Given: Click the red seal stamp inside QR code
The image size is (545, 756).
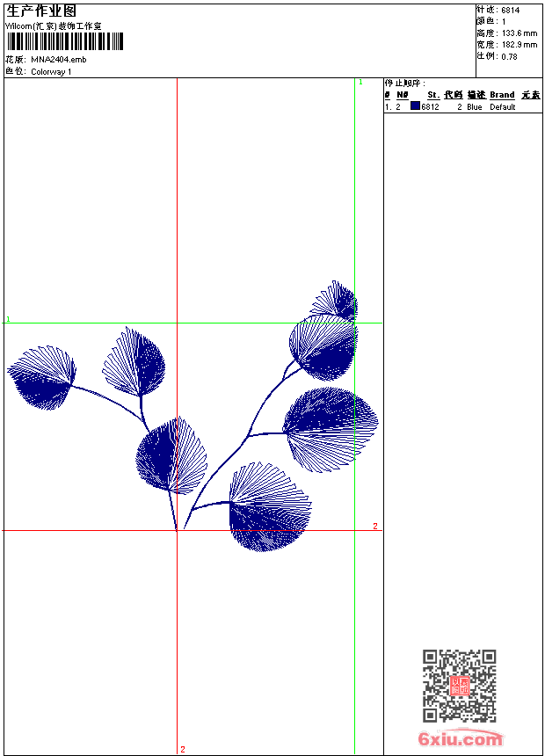Looking at the screenshot, I should 460,686.
